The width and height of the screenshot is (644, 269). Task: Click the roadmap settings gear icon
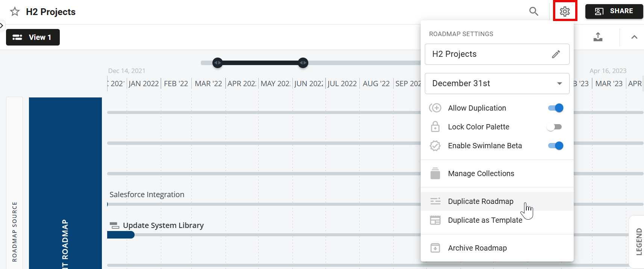(x=565, y=12)
